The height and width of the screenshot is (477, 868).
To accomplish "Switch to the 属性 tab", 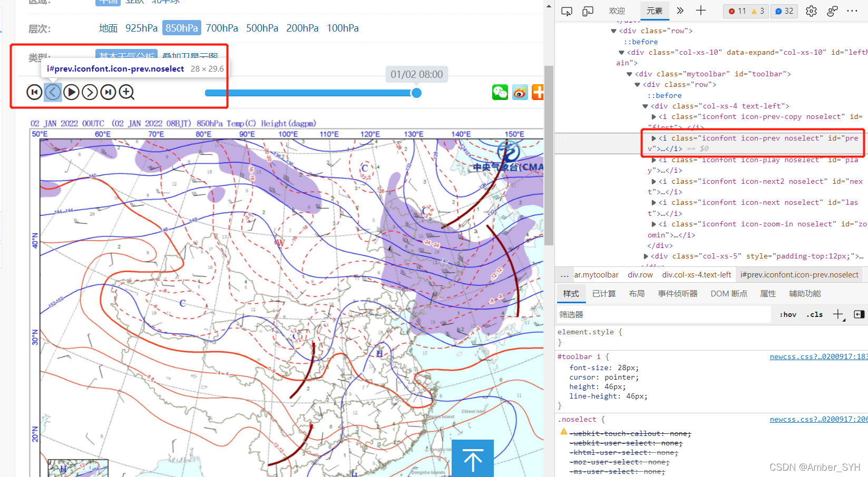I will click(768, 294).
